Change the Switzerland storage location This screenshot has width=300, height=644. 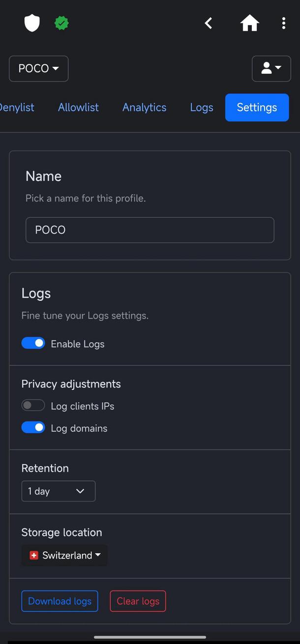pos(64,555)
